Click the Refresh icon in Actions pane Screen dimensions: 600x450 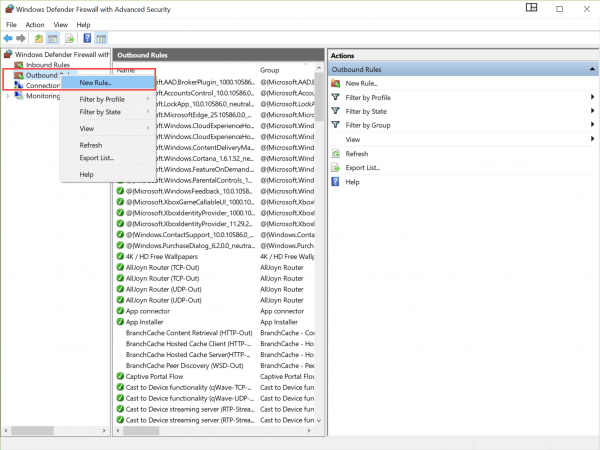point(336,154)
